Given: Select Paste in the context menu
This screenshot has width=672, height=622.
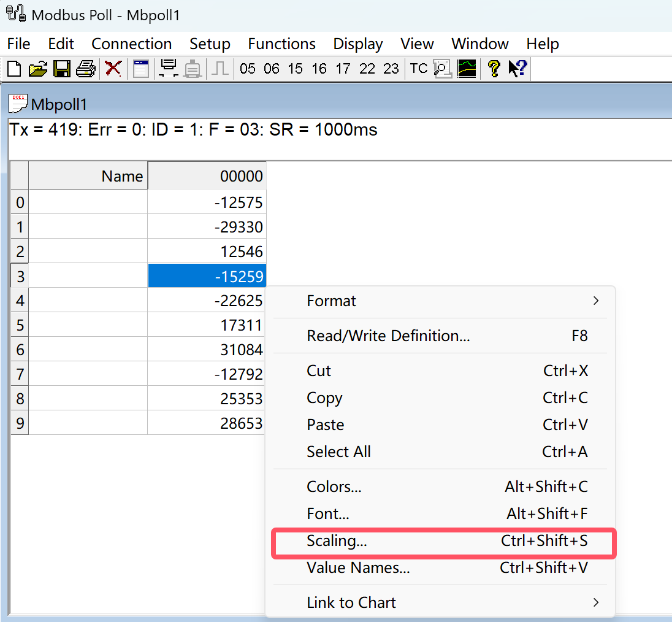Looking at the screenshot, I should coord(440,425).
